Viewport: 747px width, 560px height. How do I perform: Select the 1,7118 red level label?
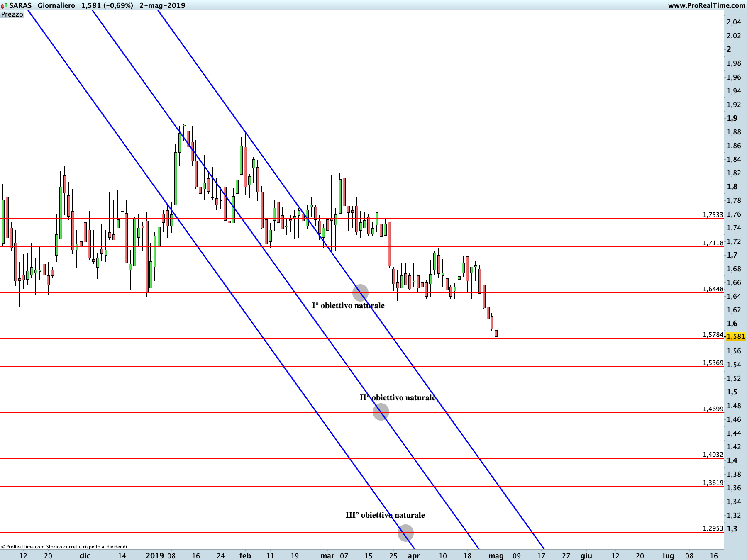[713, 243]
